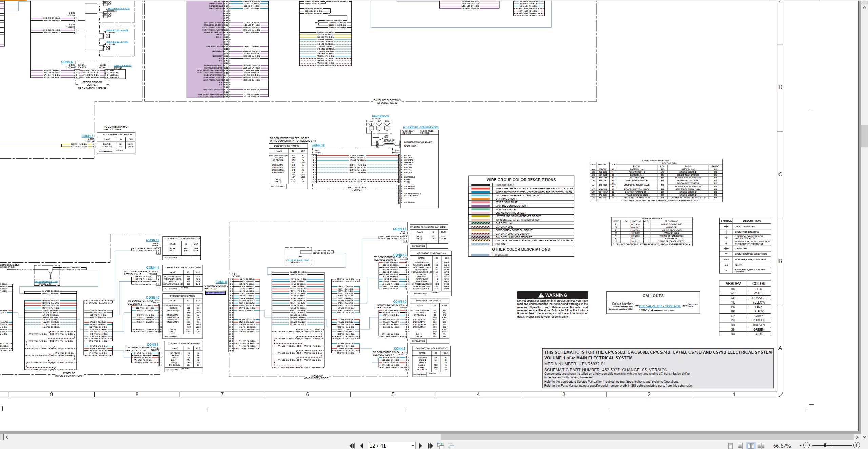Click the zoom in plus button
Viewport: 868px width, 449px height.
pyautogui.click(x=856, y=445)
